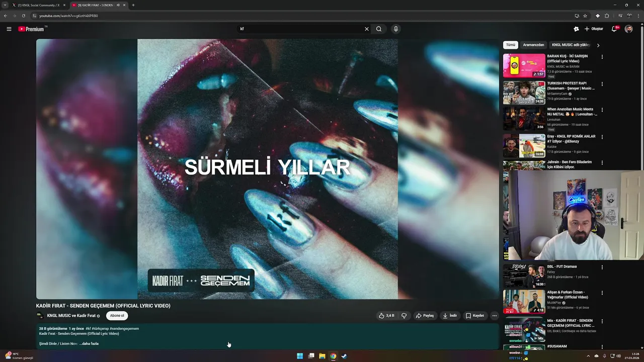Open options menu for BBL - FUT Draması
644x362 pixels.
(x=602, y=267)
